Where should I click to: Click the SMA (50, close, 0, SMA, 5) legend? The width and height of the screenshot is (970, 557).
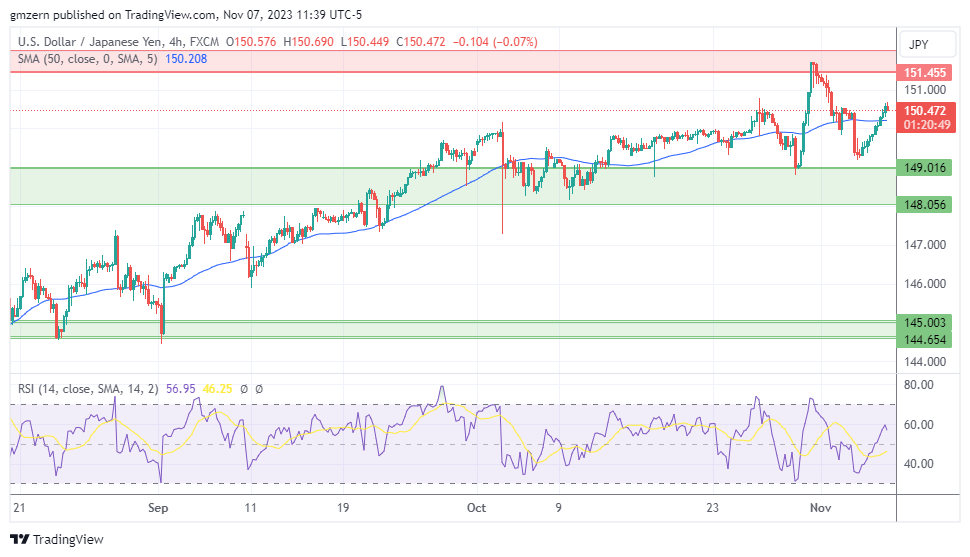tap(87, 59)
